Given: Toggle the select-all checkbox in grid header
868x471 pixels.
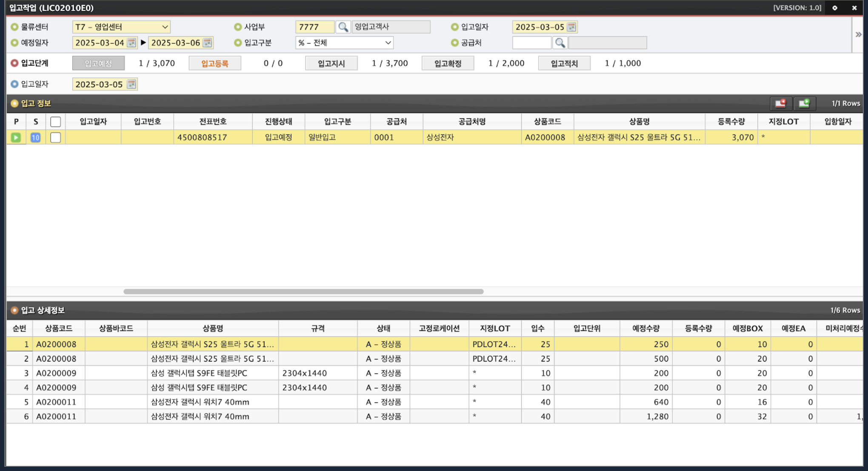Looking at the screenshot, I should 55,122.
